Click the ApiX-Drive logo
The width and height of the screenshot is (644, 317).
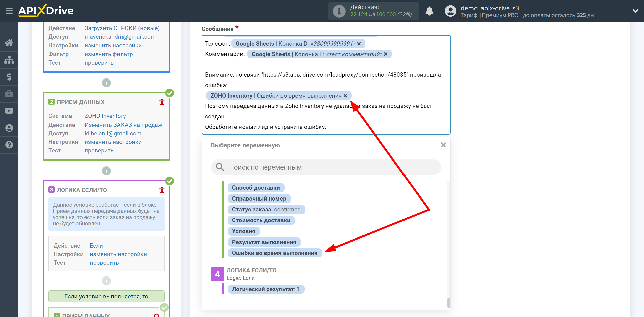[x=46, y=11]
